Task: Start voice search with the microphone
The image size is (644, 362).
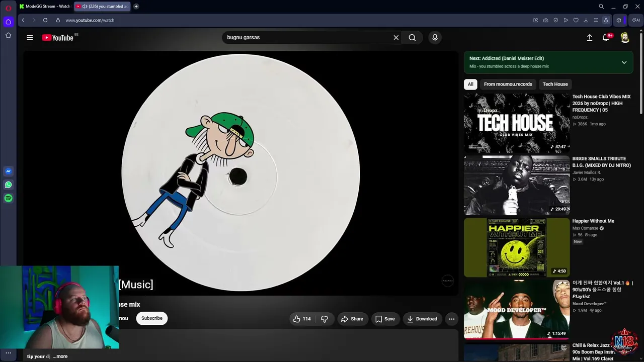Action: (435, 37)
